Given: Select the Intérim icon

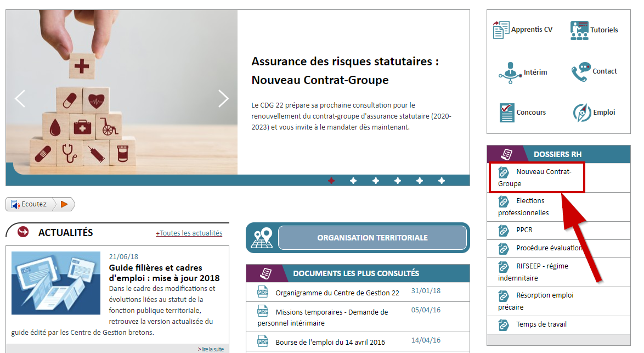Looking at the screenshot, I should [x=510, y=71].
